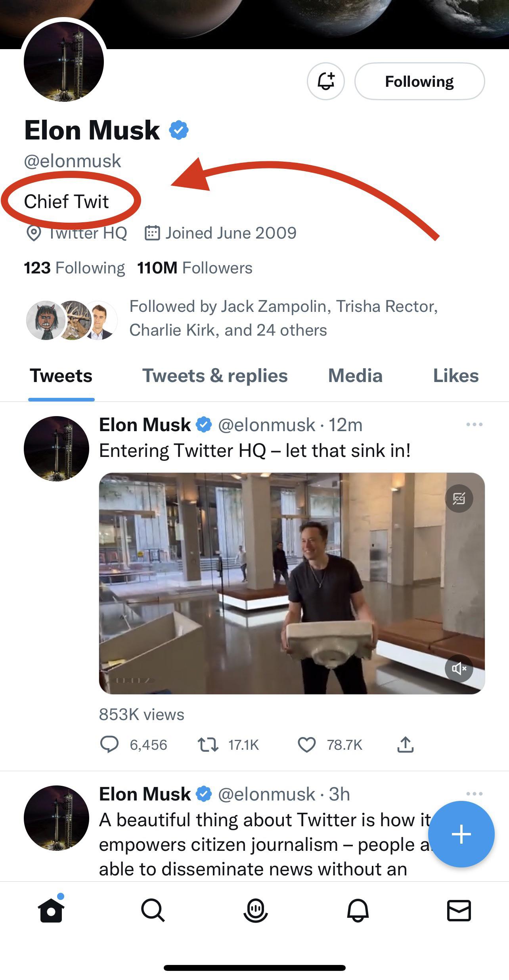The height and width of the screenshot is (980, 509).
Task: Like the Entering Twitter HQ tweet
Action: pyautogui.click(x=307, y=745)
